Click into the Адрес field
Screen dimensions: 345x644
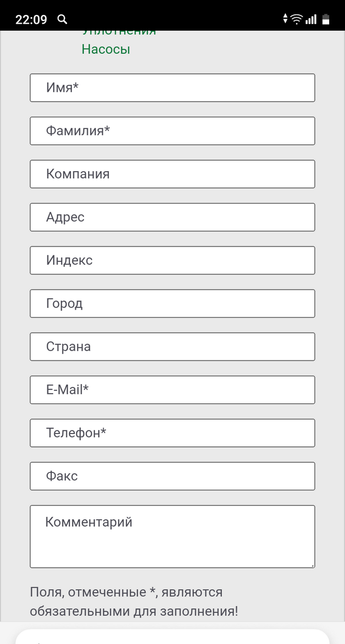[x=172, y=217]
